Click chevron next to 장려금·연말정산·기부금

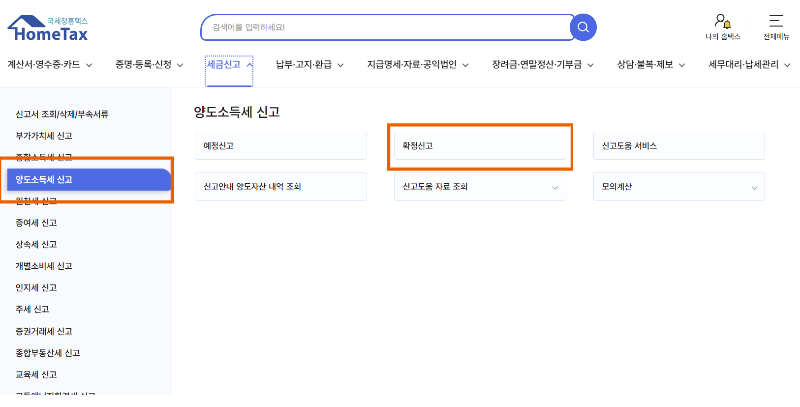(590, 65)
